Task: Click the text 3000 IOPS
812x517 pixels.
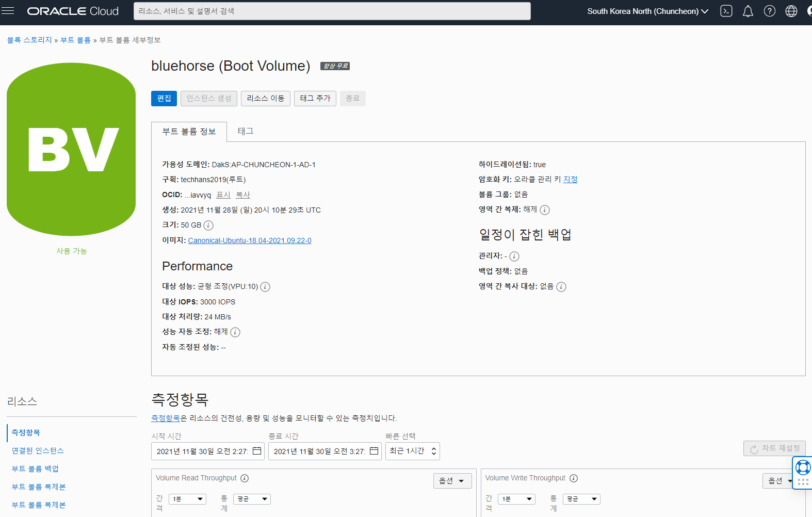Action: [x=218, y=302]
